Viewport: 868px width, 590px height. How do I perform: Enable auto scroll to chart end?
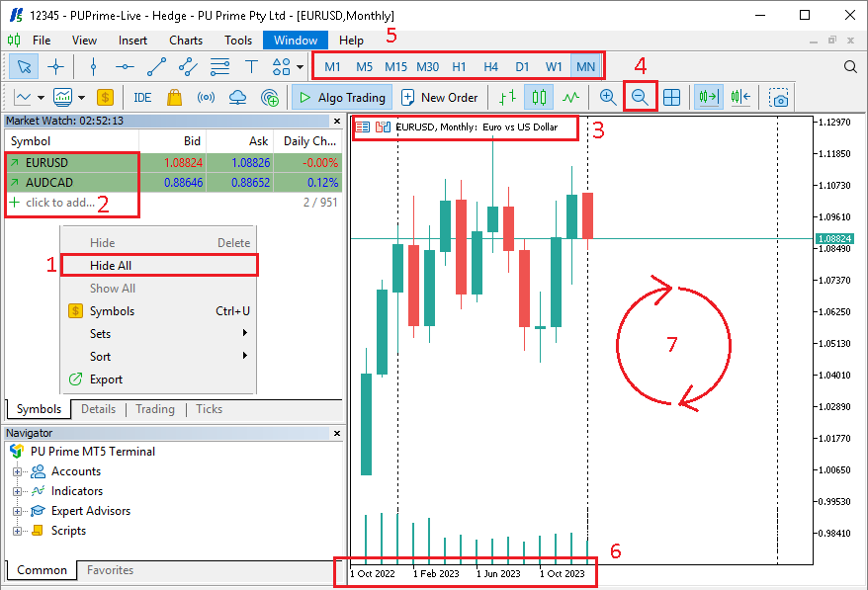pyautogui.click(x=707, y=97)
